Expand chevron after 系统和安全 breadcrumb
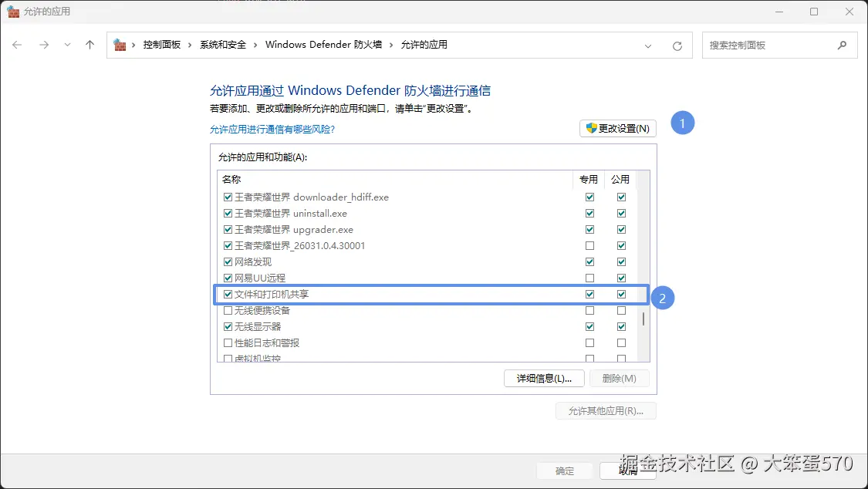Screen dimensions: 868x489 point(255,45)
